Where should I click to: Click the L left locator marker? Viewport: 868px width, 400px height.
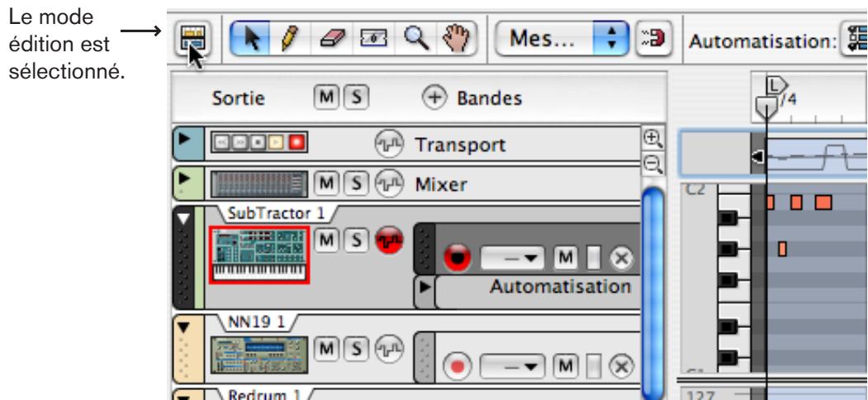pyautogui.click(x=776, y=84)
